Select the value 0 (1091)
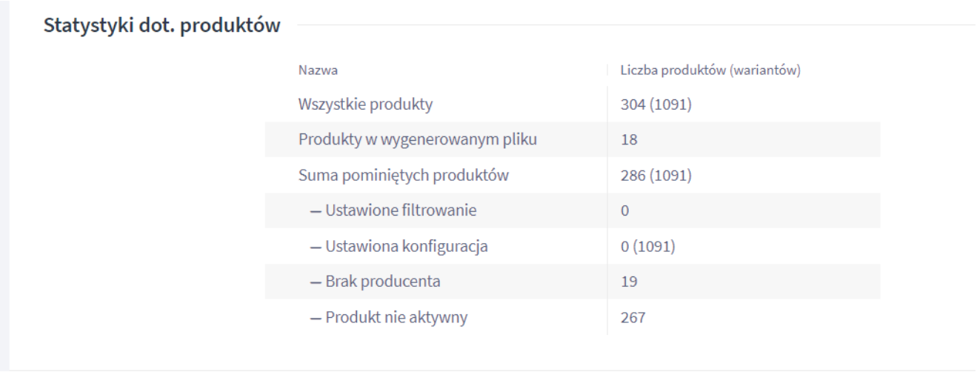The height and width of the screenshot is (372, 980). click(x=647, y=247)
